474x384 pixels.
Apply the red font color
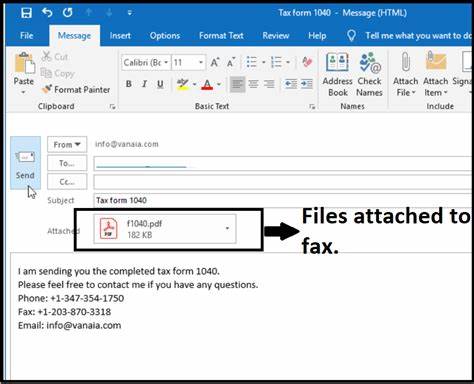[x=207, y=84]
